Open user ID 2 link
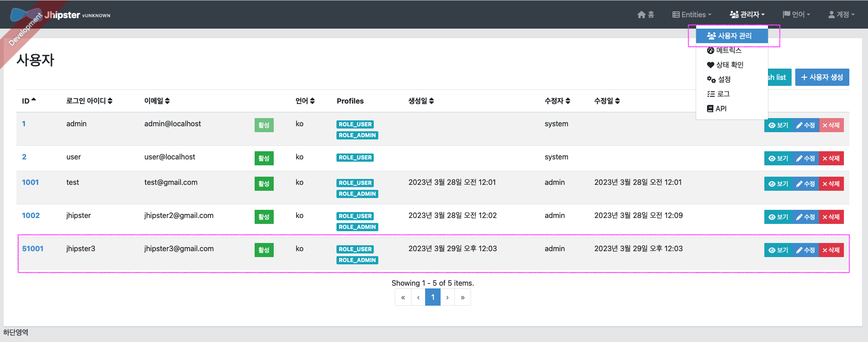The width and height of the screenshot is (868, 342). point(24,157)
